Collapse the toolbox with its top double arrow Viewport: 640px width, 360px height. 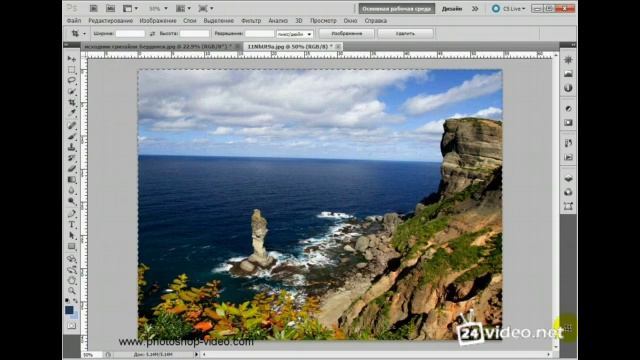[67, 44]
